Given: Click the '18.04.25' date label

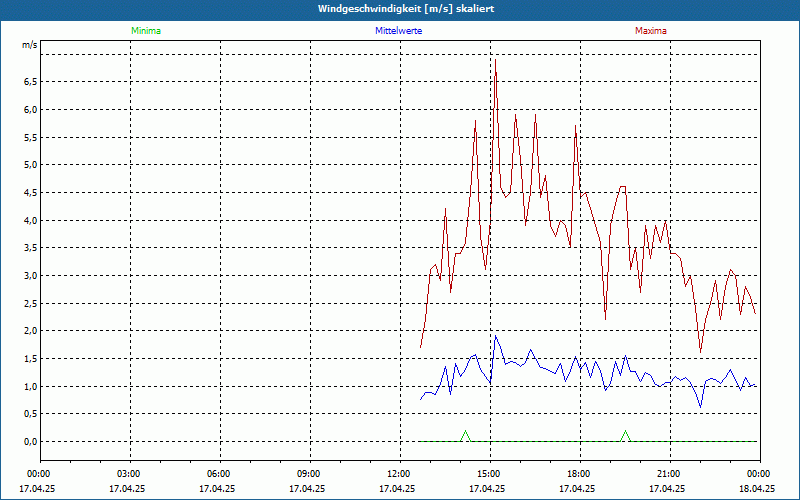Looking at the screenshot, I should pyautogui.click(x=757, y=488).
